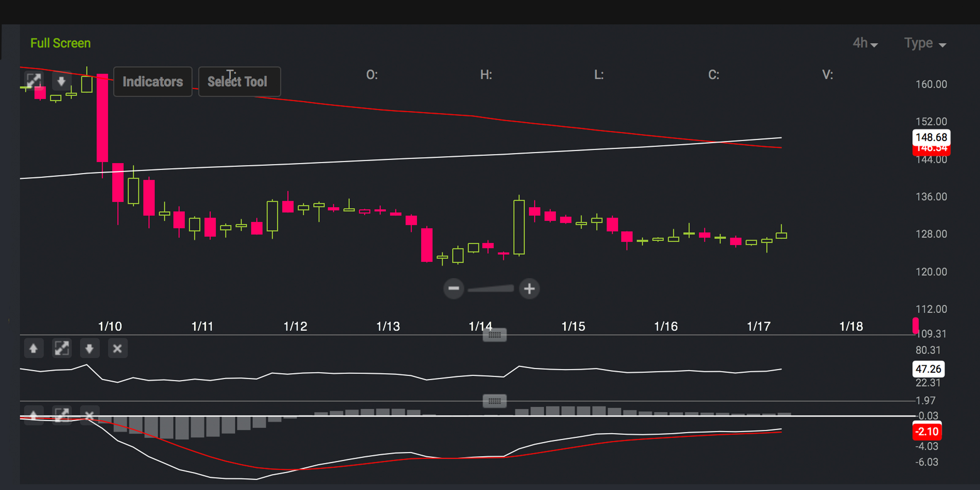This screenshot has width=980, height=490.
Task: Adjust the zoom level slider
Action: coord(492,289)
